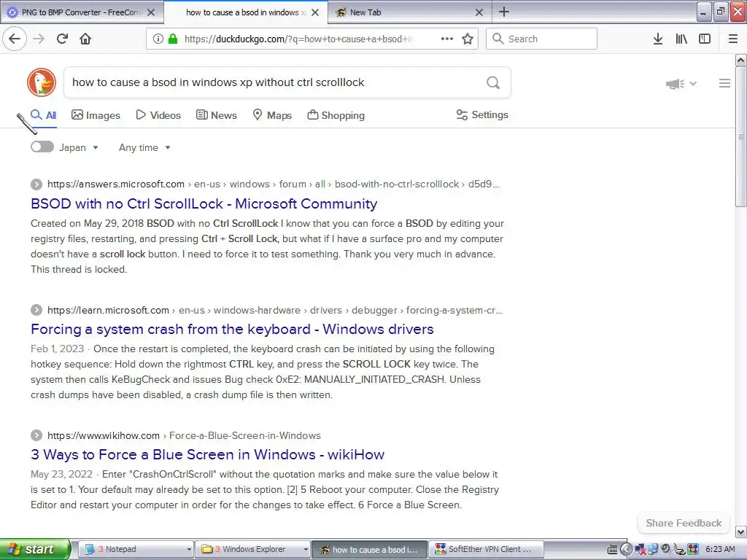Reload the current page

62,39
